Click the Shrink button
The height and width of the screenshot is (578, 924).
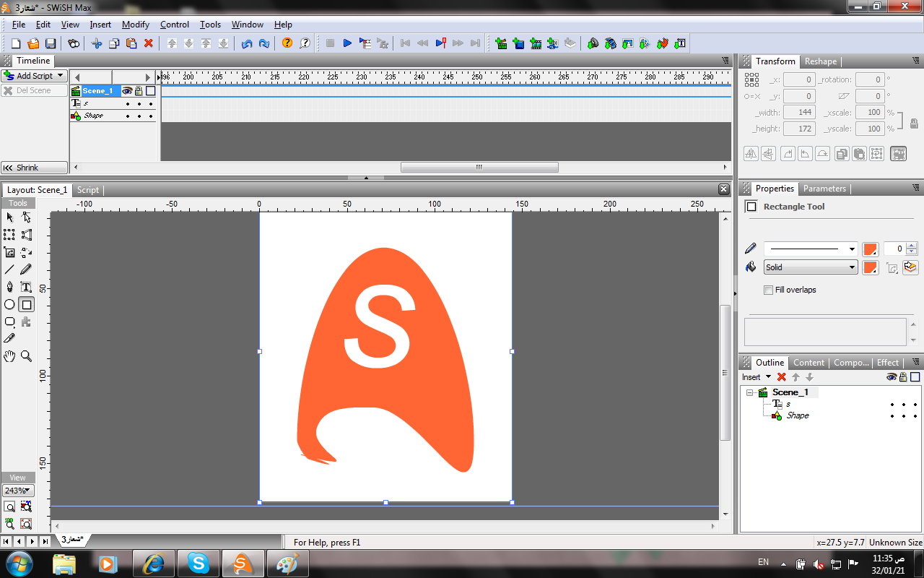34,168
